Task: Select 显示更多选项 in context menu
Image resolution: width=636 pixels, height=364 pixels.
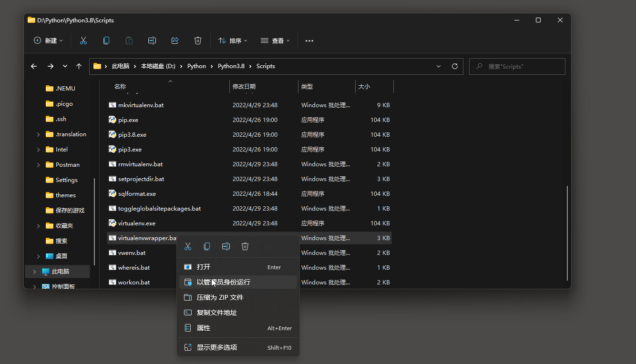Action: 238,347
